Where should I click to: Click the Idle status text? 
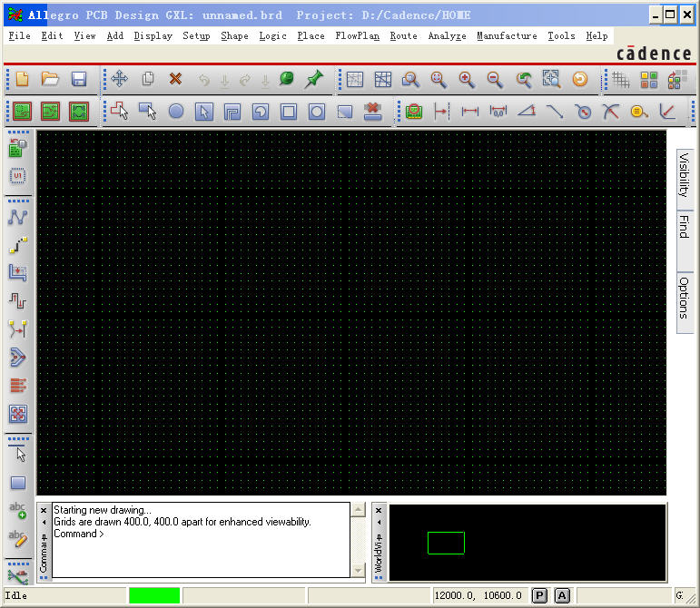[15, 595]
